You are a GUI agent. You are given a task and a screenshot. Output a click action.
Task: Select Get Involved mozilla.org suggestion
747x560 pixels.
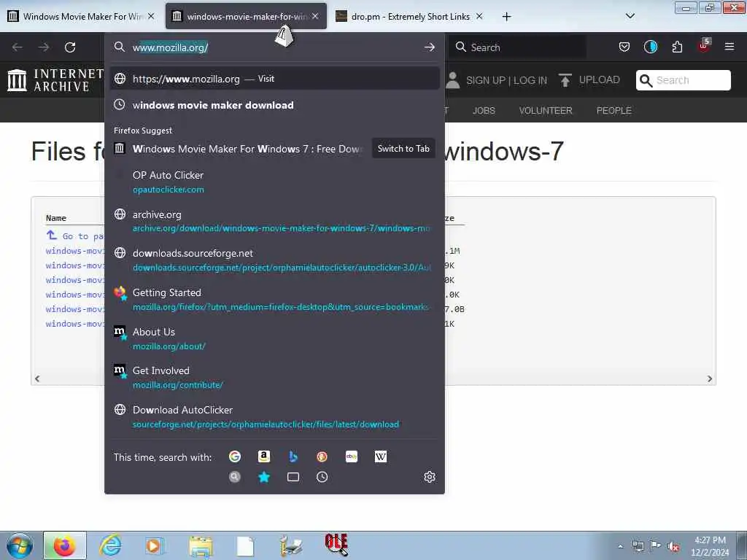tap(274, 377)
